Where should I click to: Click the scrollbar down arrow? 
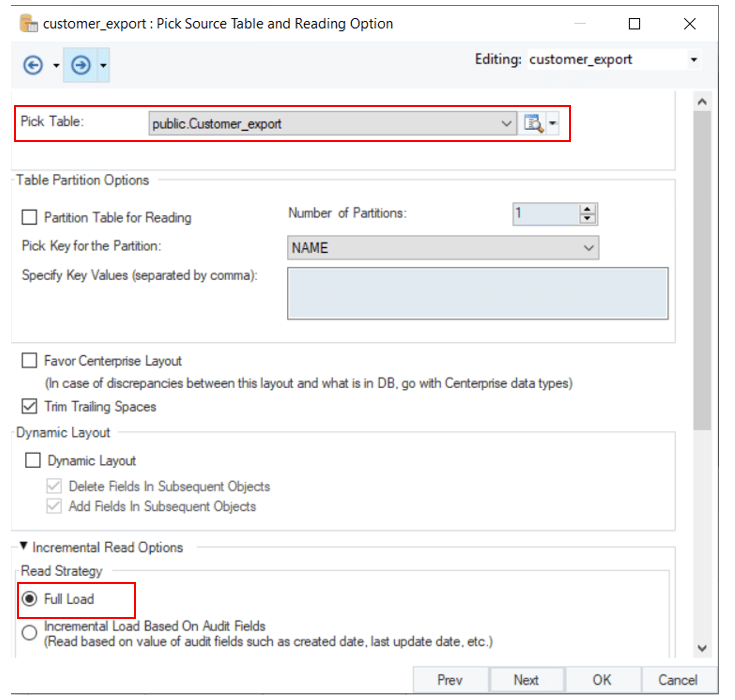pos(702,648)
